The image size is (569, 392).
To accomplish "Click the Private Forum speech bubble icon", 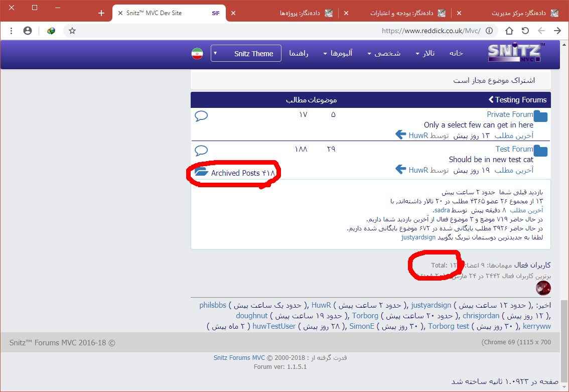I will click(x=201, y=116).
